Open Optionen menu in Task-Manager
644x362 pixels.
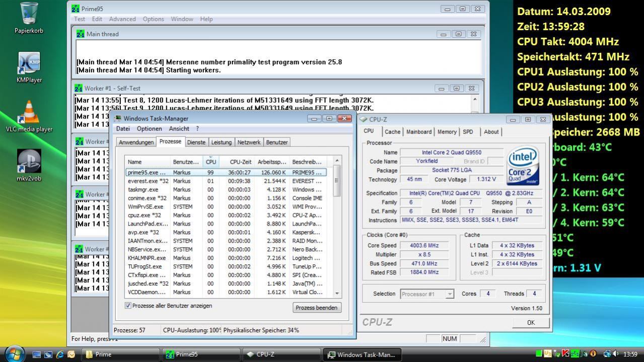coord(150,129)
